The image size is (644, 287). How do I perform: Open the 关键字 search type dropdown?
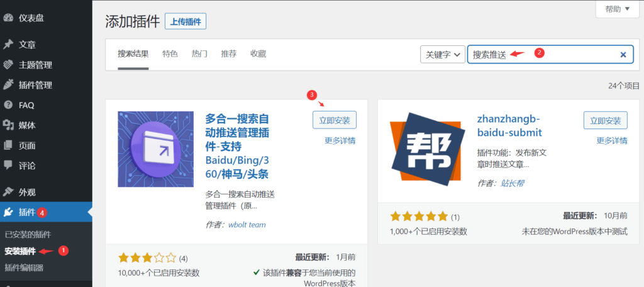coord(443,54)
